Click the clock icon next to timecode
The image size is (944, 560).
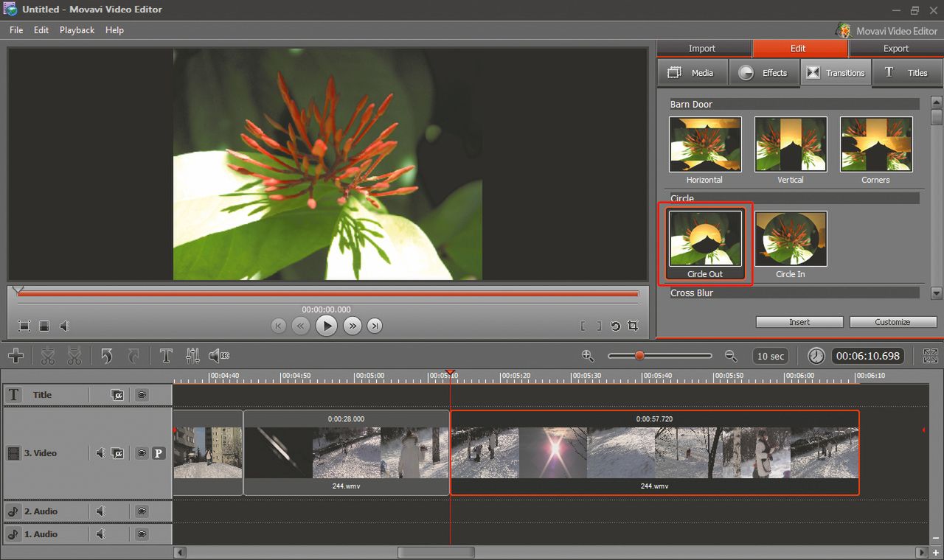click(x=816, y=356)
